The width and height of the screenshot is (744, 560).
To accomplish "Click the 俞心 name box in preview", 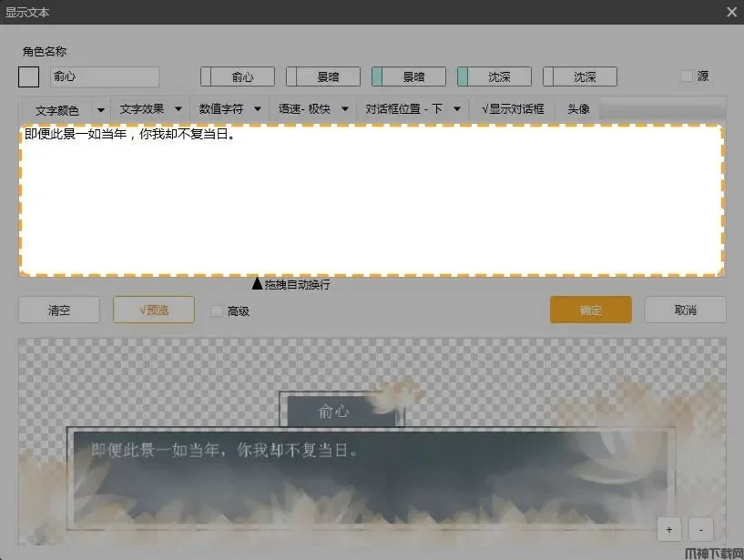I will (341, 410).
